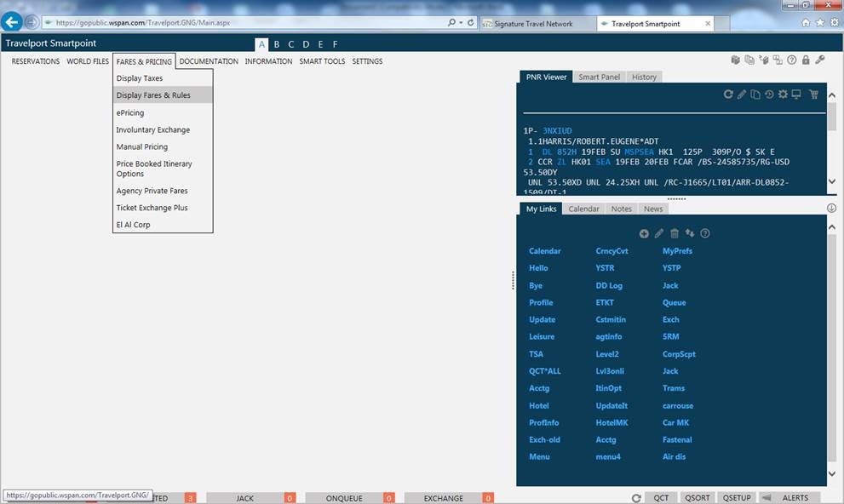Viewport: 844px width, 504px height.
Task: Reorder links with the arrows icon
Action: tap(690, 233)
